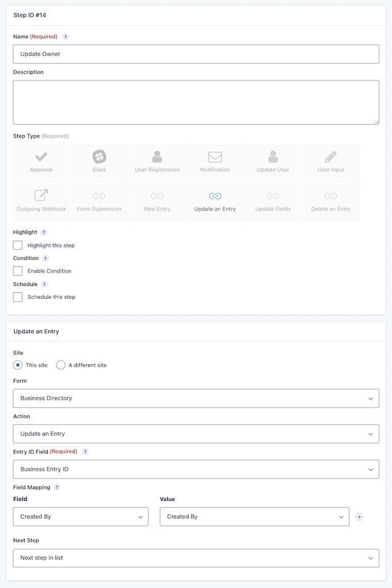The width and height of the screenshot is (392, 588).
Task: Click the plus icon to add field mapping
Action: tap(359, 517)
